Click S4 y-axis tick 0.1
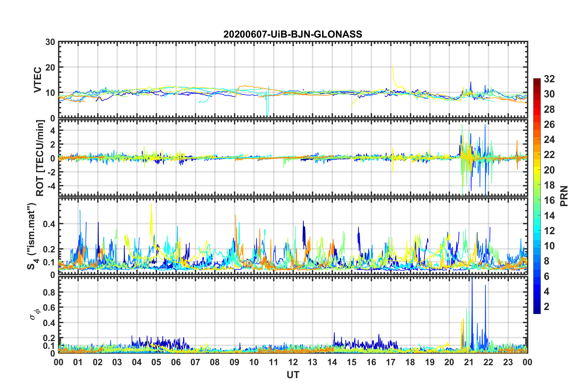 pyautogui.click(x=49, y=263)
